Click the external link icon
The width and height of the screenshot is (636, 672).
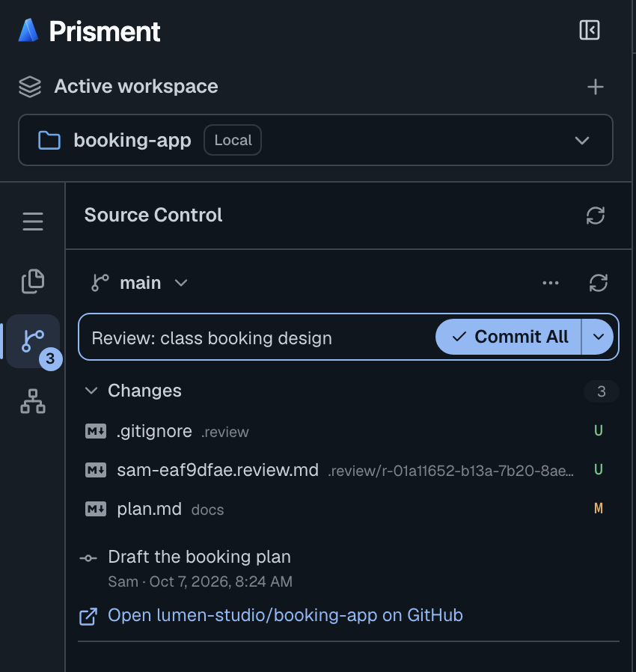88,617
